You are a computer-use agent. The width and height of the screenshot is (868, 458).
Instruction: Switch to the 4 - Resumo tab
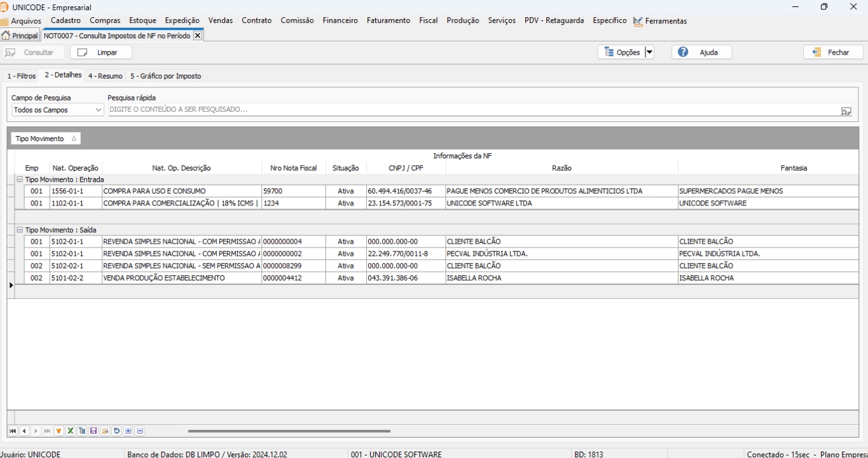point(105,76)
